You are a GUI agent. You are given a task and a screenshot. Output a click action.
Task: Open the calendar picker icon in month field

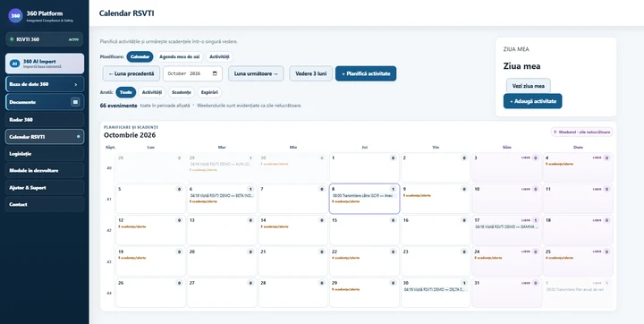coord(215,73)
